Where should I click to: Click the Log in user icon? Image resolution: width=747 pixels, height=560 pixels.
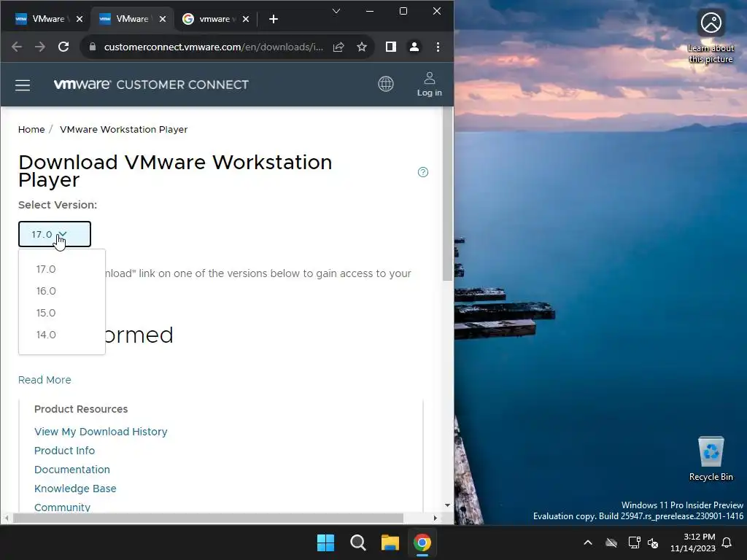(x=429, y=85)
